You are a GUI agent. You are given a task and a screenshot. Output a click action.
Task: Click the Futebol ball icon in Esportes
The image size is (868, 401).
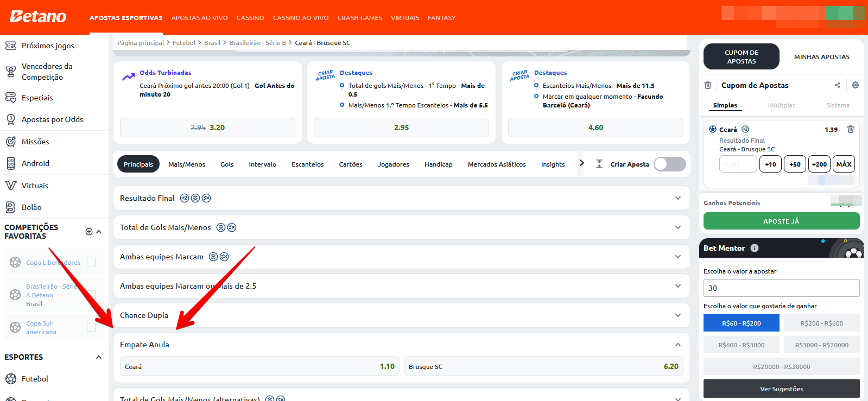pos(11,379)
